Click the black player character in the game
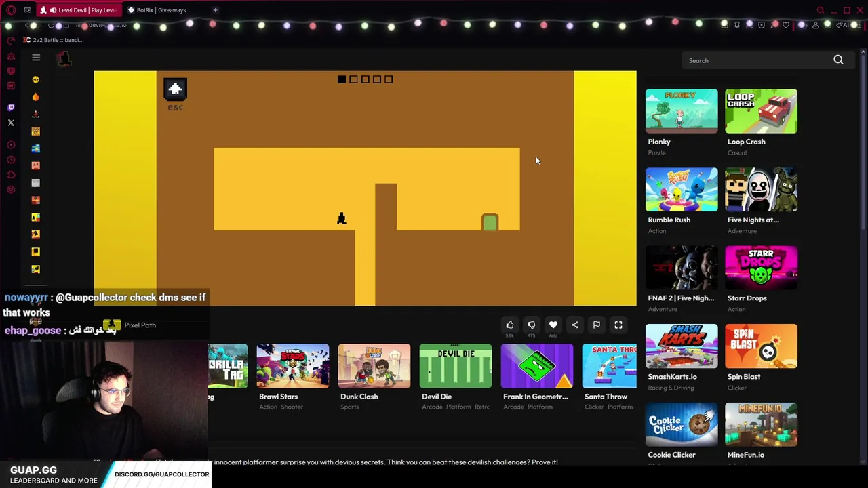 [341, 218]
